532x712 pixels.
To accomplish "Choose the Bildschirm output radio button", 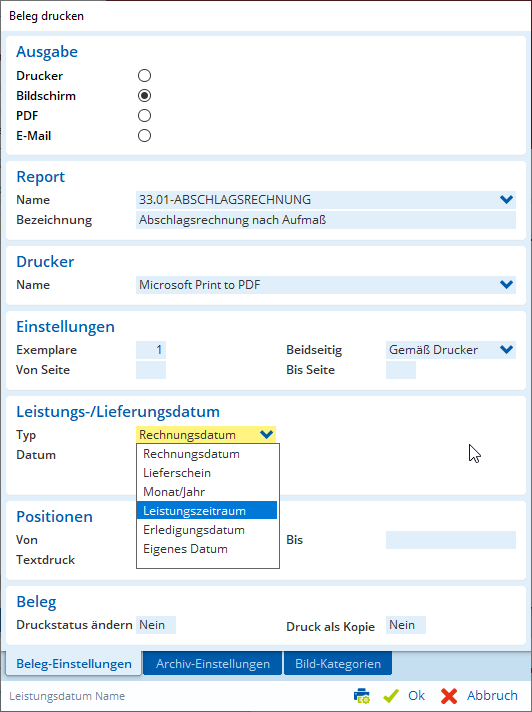I will tap(144, 95).
